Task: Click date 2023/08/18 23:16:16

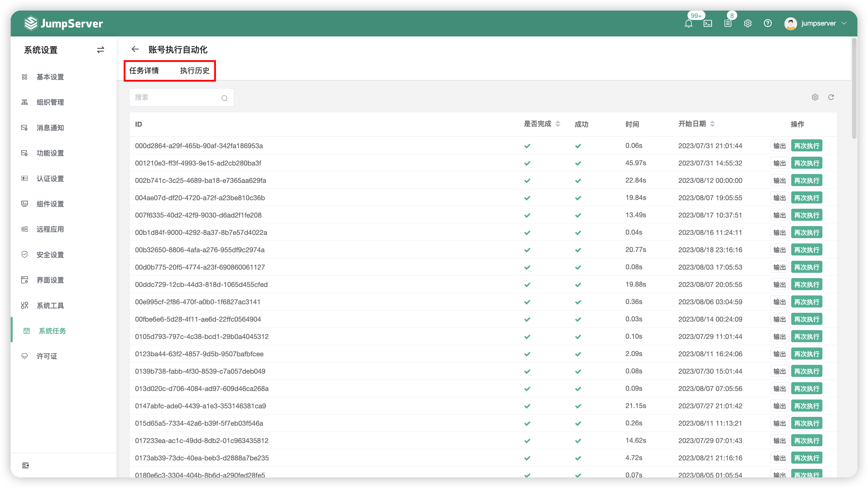Action: click(x=710, y=250)
